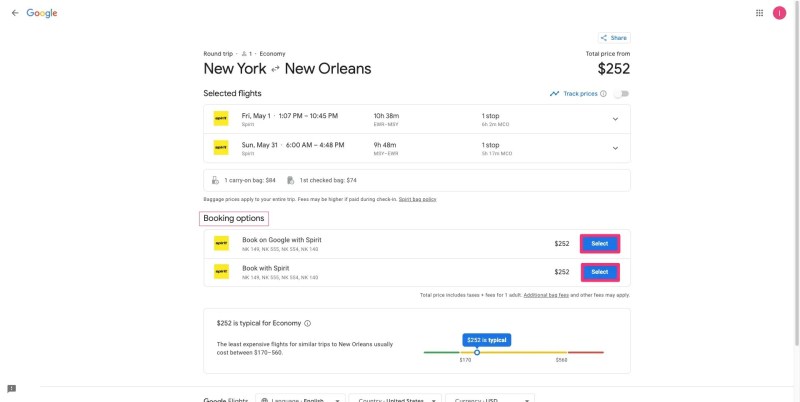Open the pink account avatar

779,13
